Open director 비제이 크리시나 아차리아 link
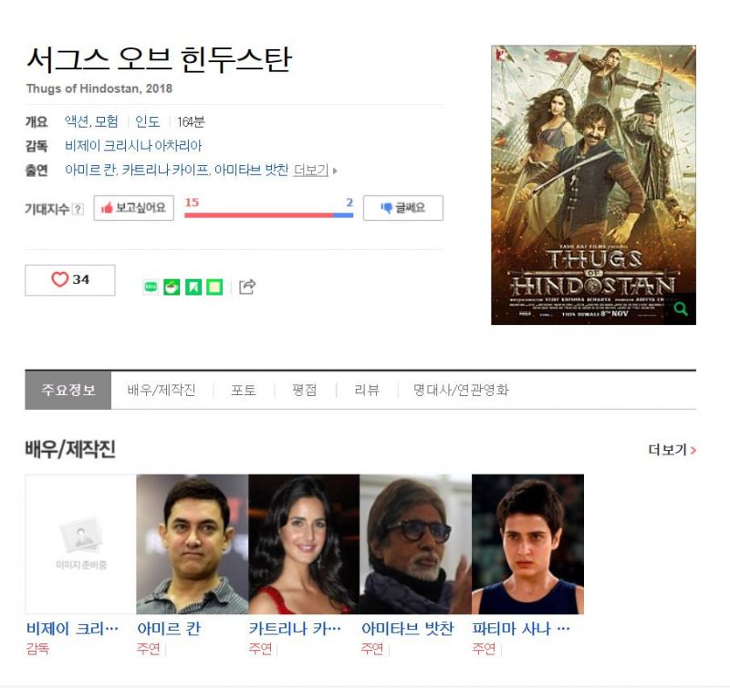This screenshot has width=730, height=700. coord(133,146)
